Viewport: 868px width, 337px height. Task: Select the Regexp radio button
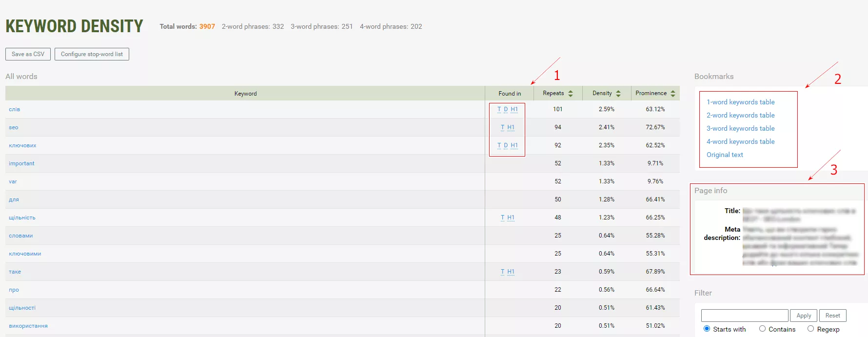[810, 329]
